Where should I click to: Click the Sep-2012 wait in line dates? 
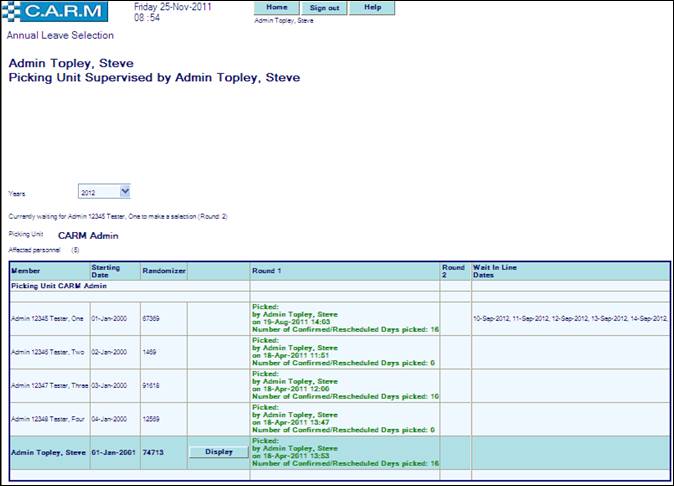pos(568,319)
